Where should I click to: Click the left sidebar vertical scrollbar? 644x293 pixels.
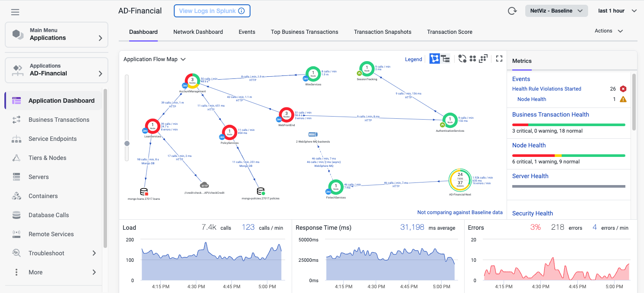[x=105, y=169]
